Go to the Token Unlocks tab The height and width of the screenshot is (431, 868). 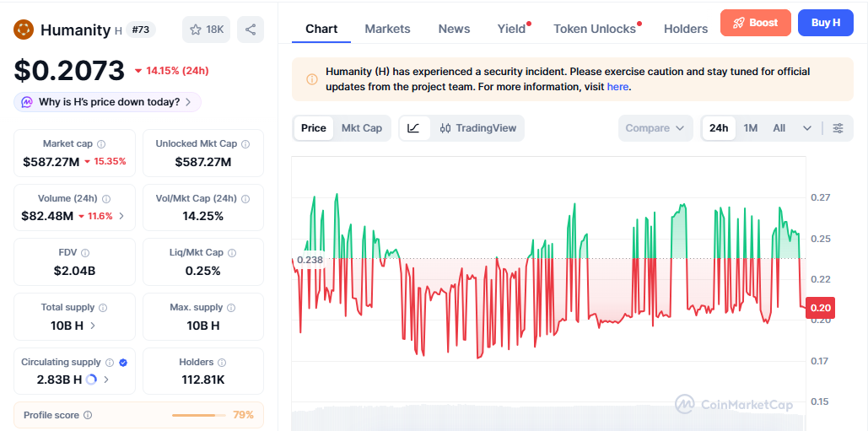pos(595,29)
